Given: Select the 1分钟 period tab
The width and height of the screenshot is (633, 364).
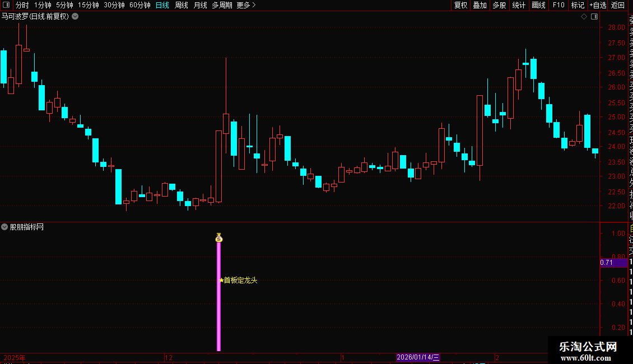Looking at the screenshot, I should [x=43, y=5].
